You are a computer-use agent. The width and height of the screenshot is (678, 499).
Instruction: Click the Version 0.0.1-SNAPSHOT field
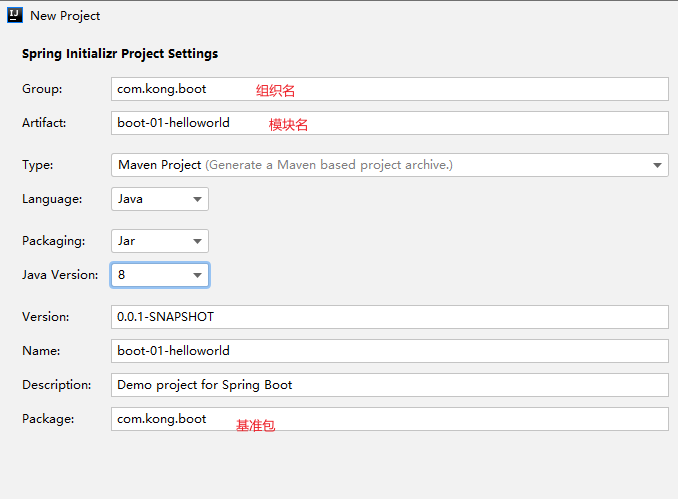[390, 317]
